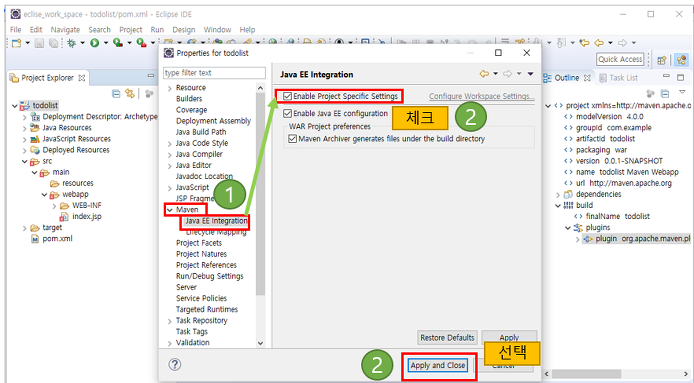
Task: Toggle Enable Java EE configuration checkbox
Action: (288, 113)
